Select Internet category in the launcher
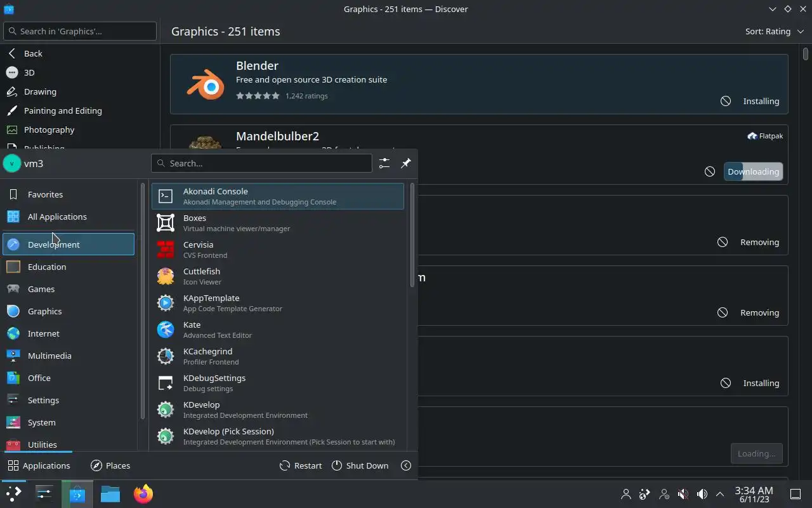812x508 pixels. click(x=69, y=333)
